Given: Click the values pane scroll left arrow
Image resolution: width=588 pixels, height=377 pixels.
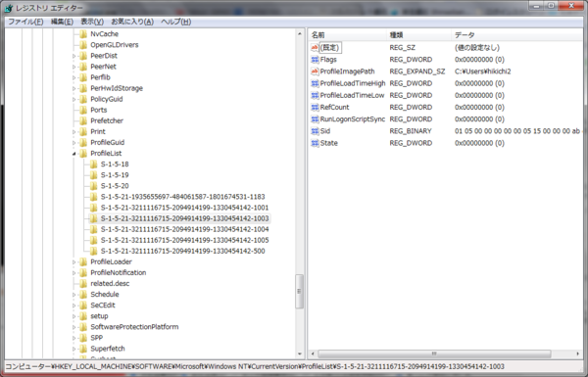Looking at the screenshot, I should click(x=314, y=353).
